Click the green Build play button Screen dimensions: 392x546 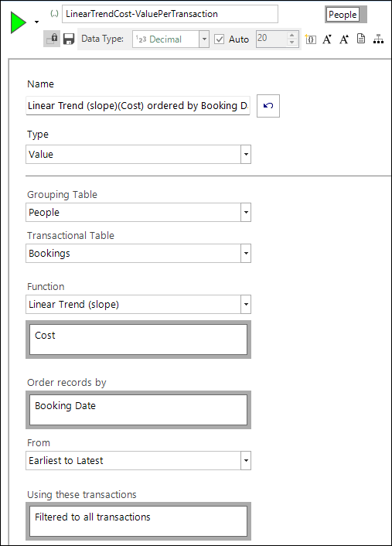click(x=18, y=22)
